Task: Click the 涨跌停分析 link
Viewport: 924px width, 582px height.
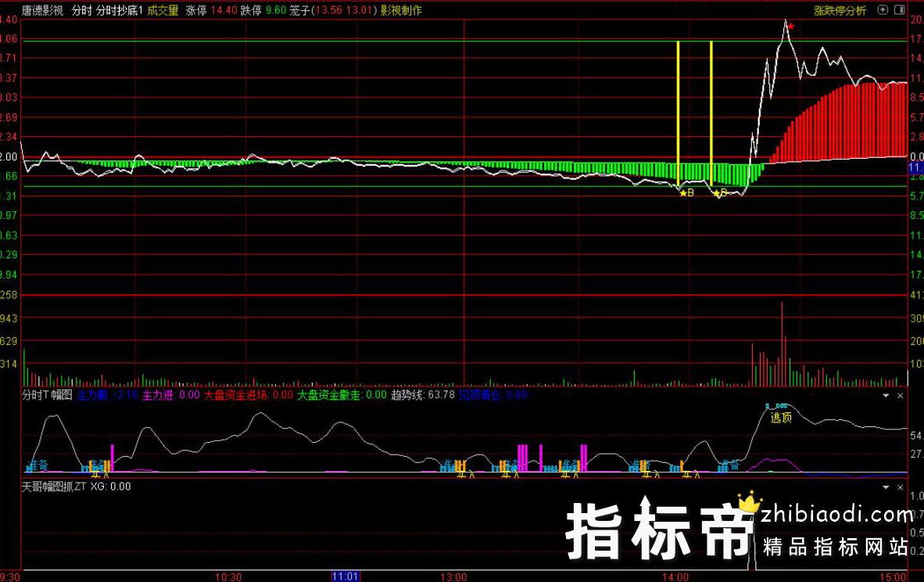Action: click(x=840, y=10)
